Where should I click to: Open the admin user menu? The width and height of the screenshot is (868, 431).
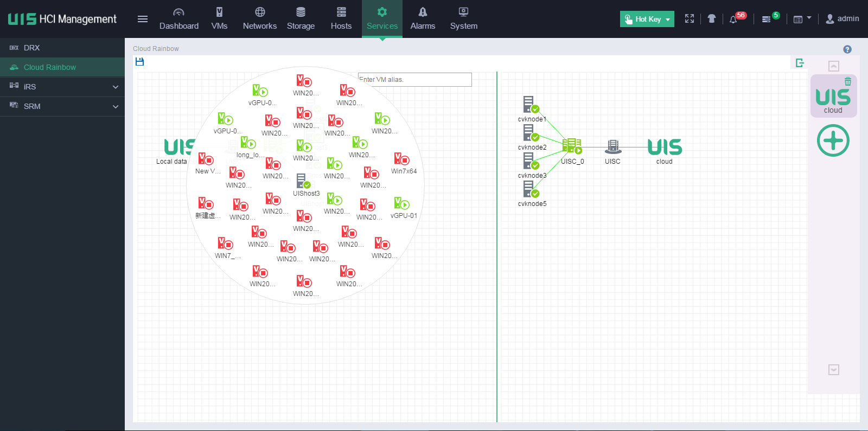point(843,19)
